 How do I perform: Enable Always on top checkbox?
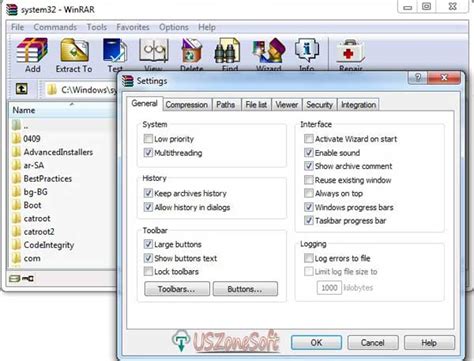[309, 193]
